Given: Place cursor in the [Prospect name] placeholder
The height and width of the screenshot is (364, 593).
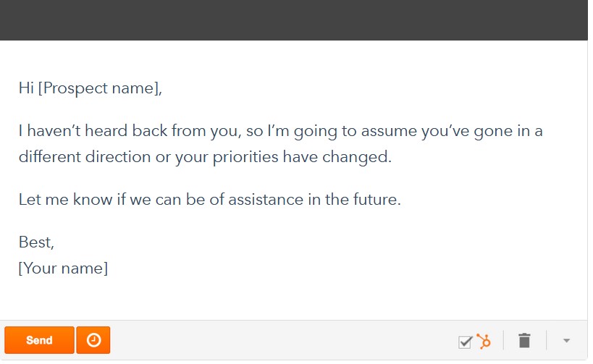Looking at the screenshot, I should tap(100, 88).
